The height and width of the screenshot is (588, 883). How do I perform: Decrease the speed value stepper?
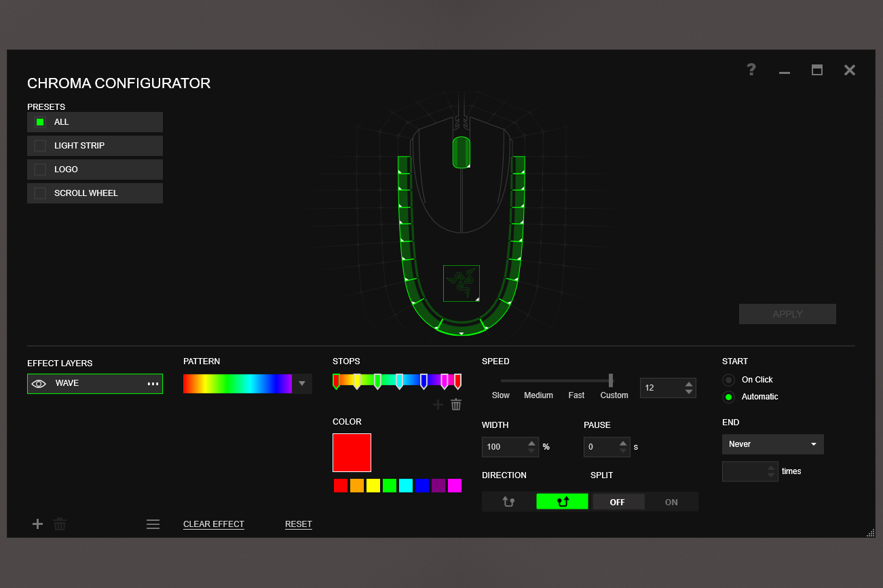[x=689, y=392]
